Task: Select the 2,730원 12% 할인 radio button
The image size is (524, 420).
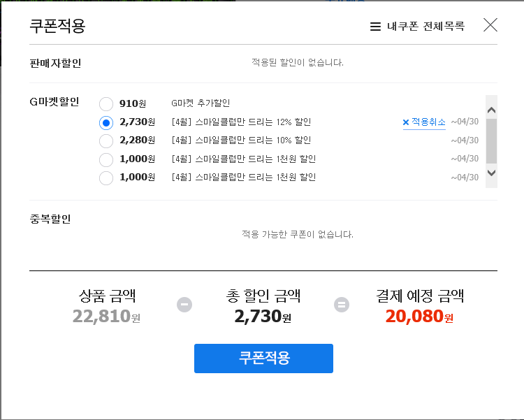Action: [x=106, y=123]
